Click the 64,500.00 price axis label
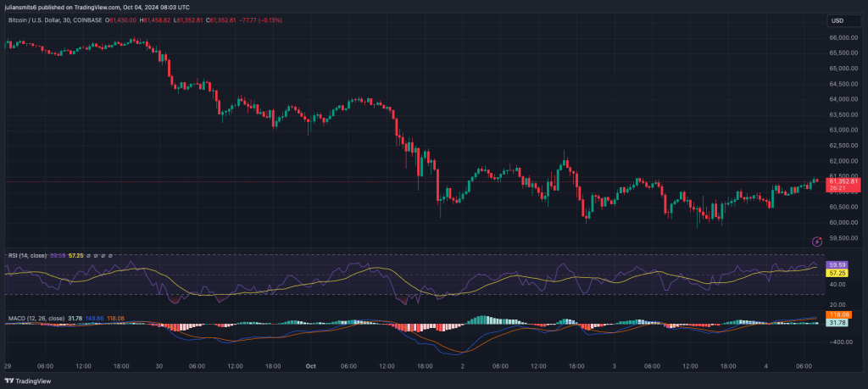The height and width of the screenshot is (389, 868). click(x=843, y=84)
